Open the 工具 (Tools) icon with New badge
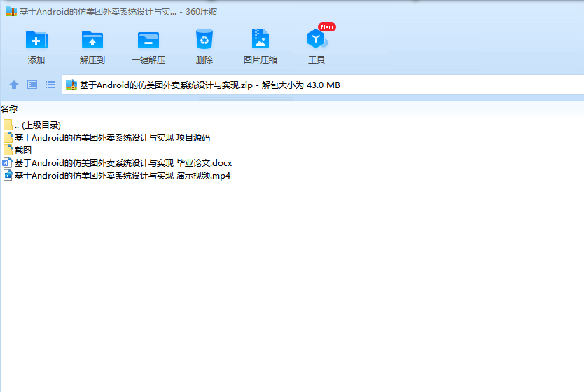 point(317,38)
